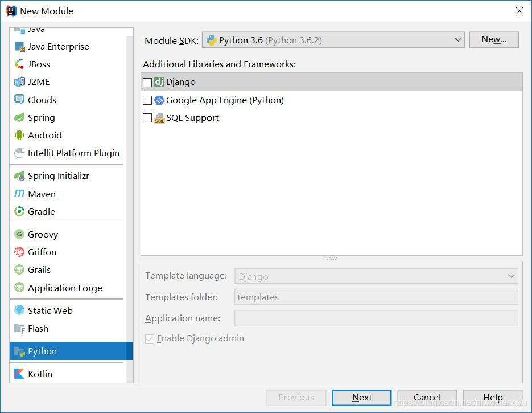This screenshot has width=532, height=413.
Task: Click the IntelliJ logo in title bar
Action: click(x=11, y=11)
